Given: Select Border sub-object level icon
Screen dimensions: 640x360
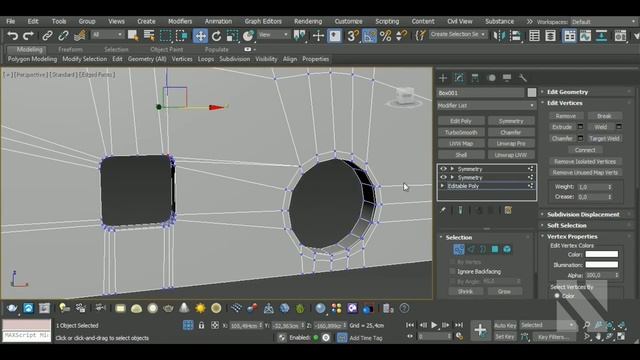Looking at the screenshot, I should (483, 249).
